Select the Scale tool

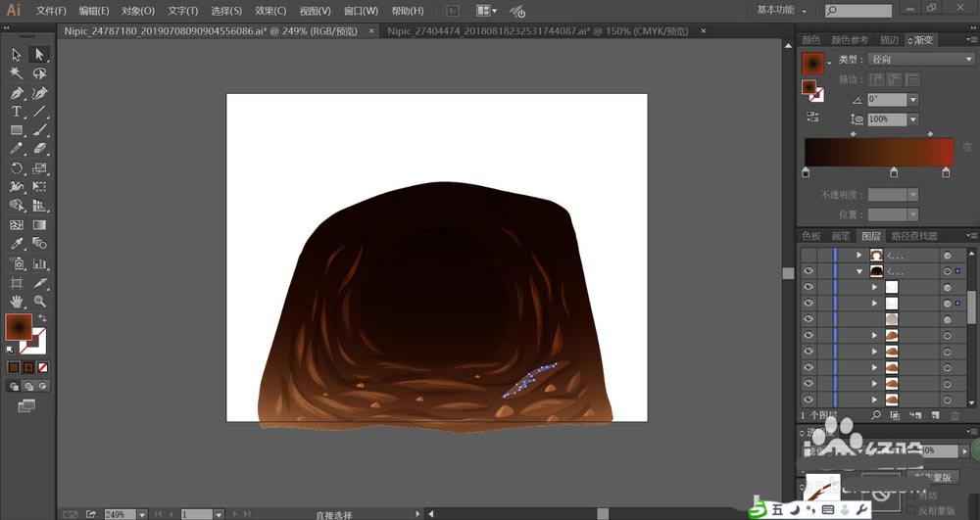tap(39, 168)
